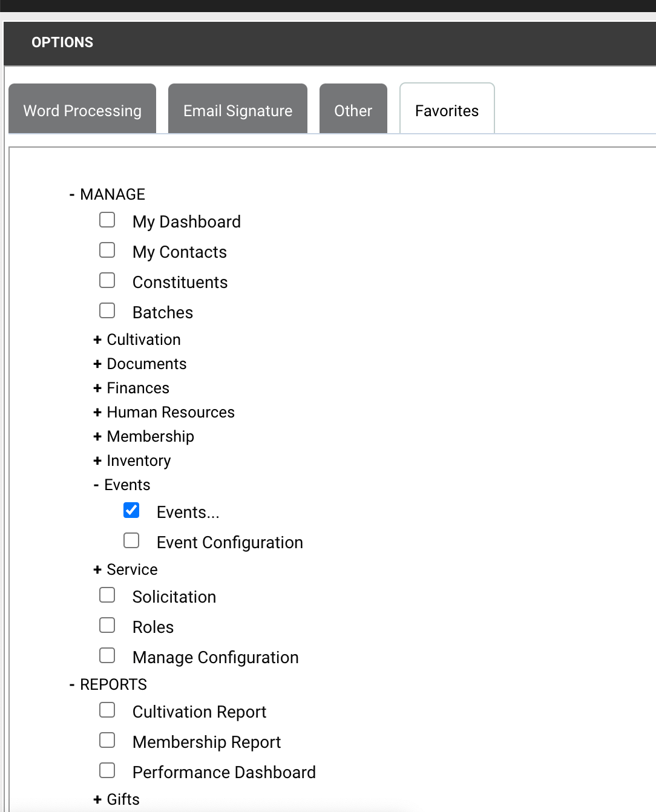This screenshot has height=812, width=656.
Task: Check the My Dashboard checkbox
Action: click(107, 220)
